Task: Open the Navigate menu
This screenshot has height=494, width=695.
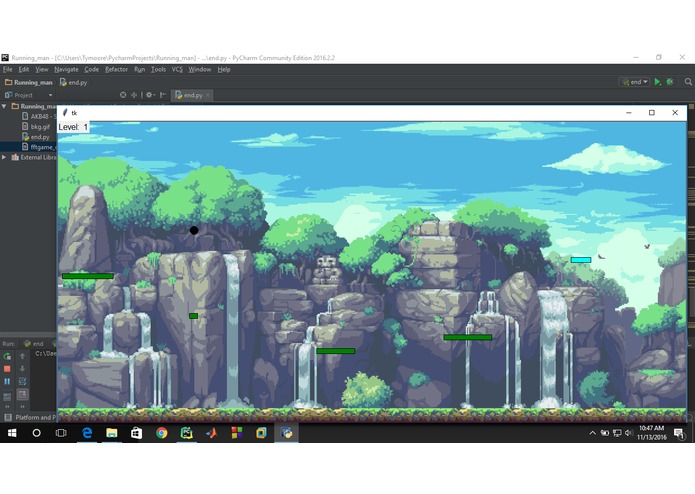Action: coord(66,70)
